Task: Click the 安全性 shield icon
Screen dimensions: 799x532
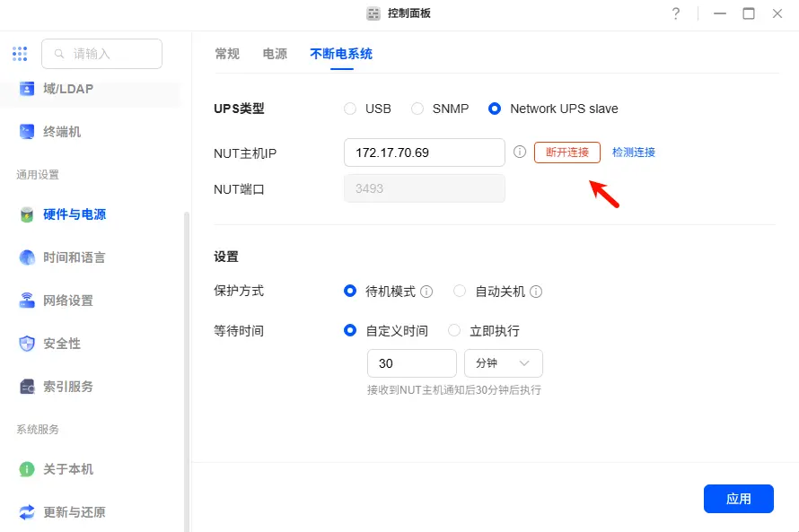Action: pyautogui.click(x=27, y=344)
